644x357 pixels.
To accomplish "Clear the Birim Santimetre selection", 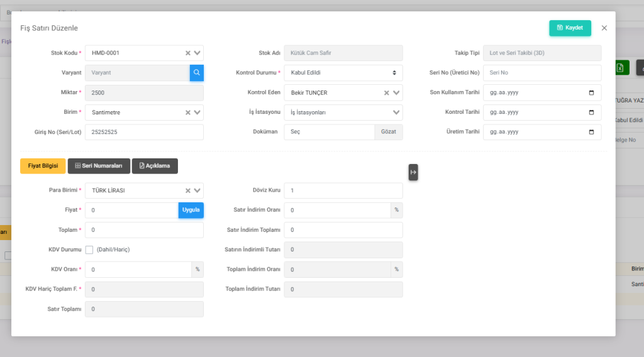I will [x=187, y=113].
